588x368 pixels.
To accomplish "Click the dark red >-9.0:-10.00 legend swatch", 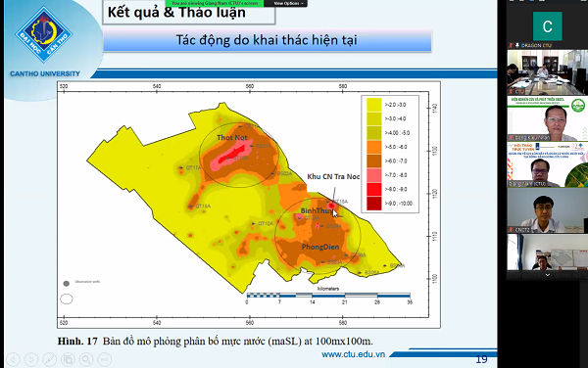I will 374,204.
